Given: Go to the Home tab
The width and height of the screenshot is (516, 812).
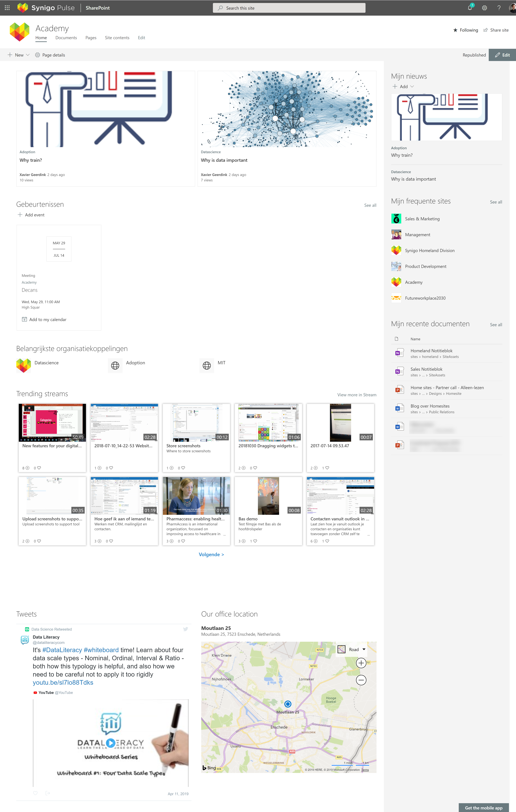Looking at the screenshot, I should [x=41, y=38].
